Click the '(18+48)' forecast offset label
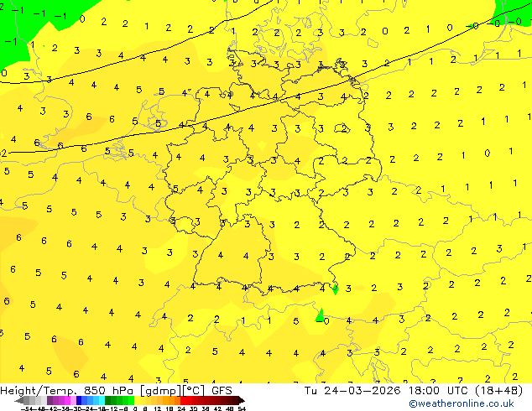The height and width of the screenshot is (411, 532). pos(498,391)
